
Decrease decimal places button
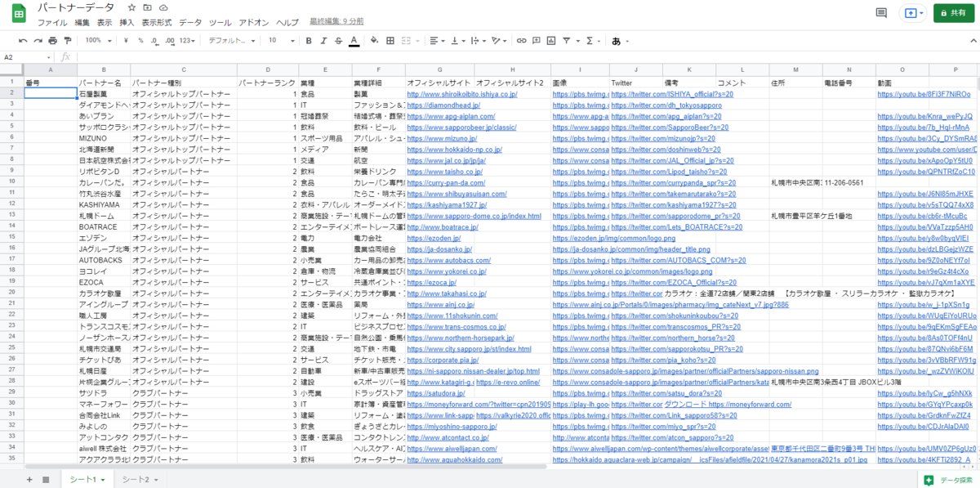(x=154, y=40)
